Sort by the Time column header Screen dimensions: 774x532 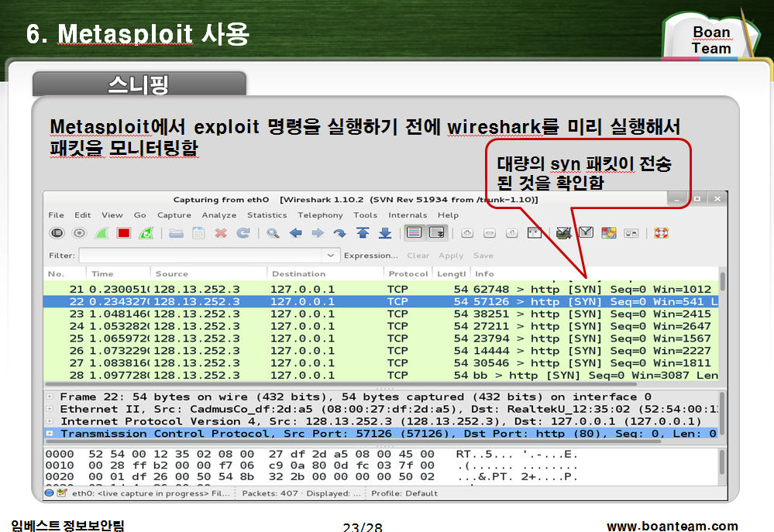pos(119,274)
